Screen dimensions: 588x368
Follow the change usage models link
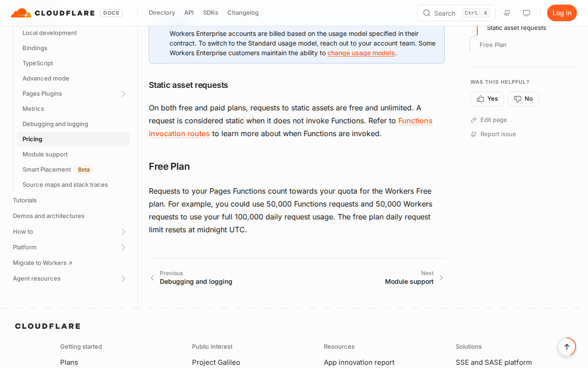click(x=361, y=53)
